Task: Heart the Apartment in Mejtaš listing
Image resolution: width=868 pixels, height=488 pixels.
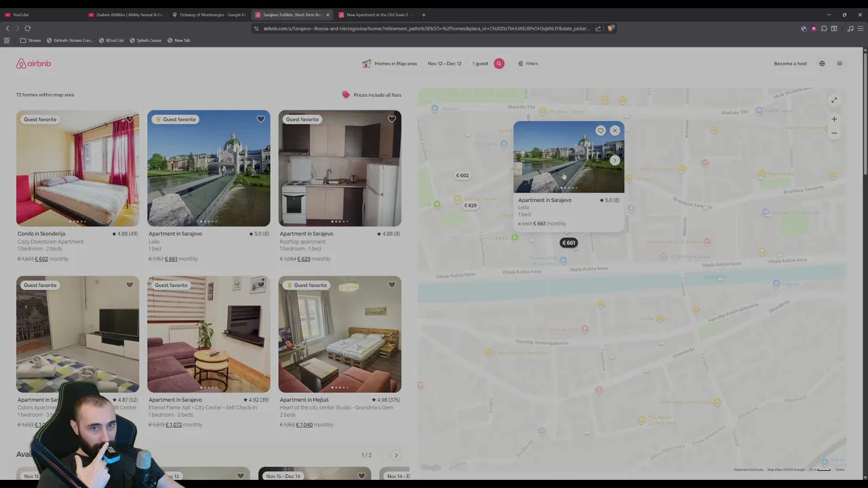Action: click(x=391, y=285)
